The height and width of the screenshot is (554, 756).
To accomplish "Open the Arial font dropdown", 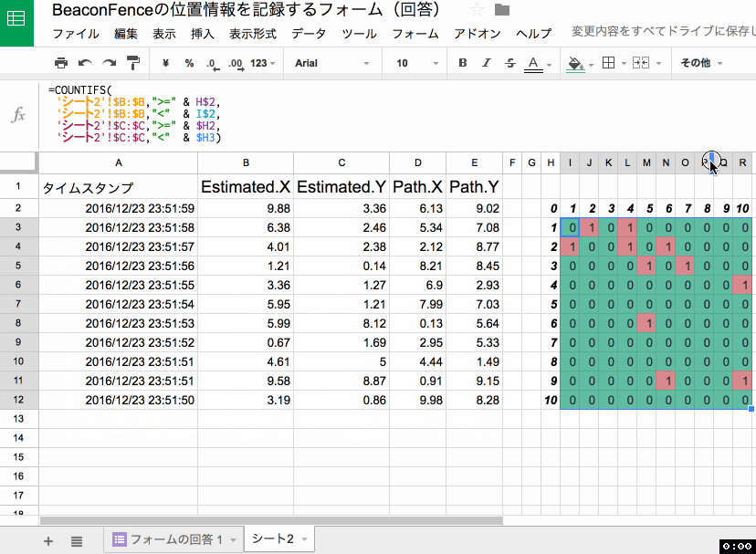I will pos(331,63).
